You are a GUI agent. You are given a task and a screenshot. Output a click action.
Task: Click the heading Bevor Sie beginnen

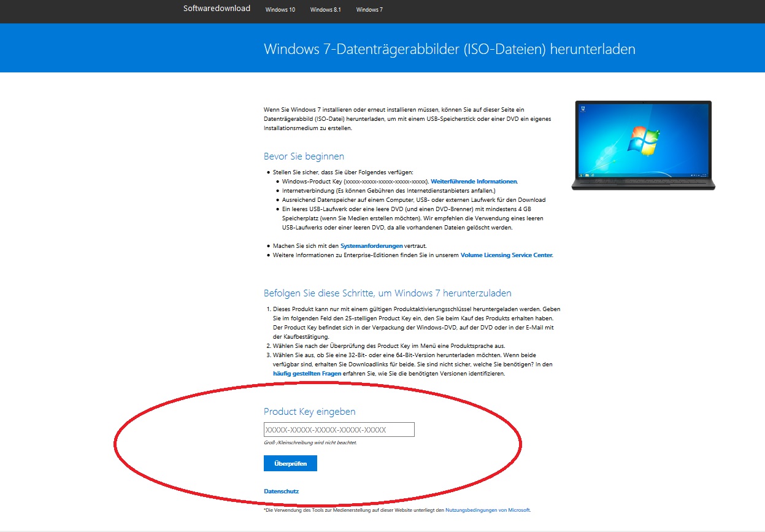304,156
